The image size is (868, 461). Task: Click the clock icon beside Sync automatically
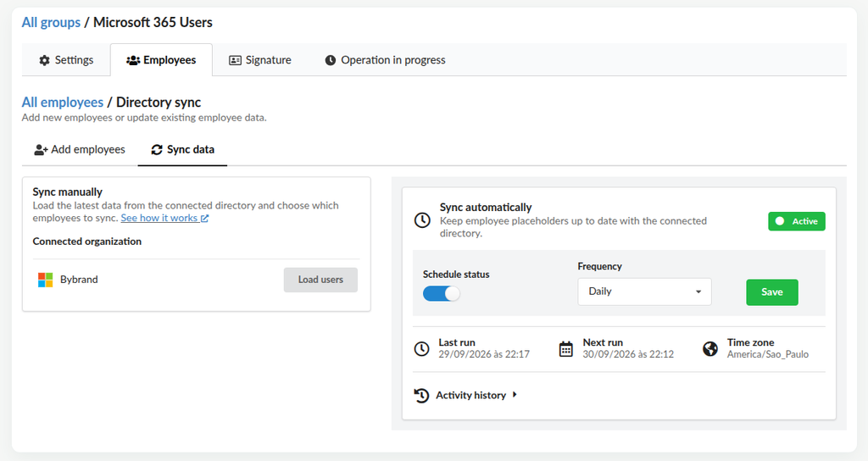(x=422, y=220)
